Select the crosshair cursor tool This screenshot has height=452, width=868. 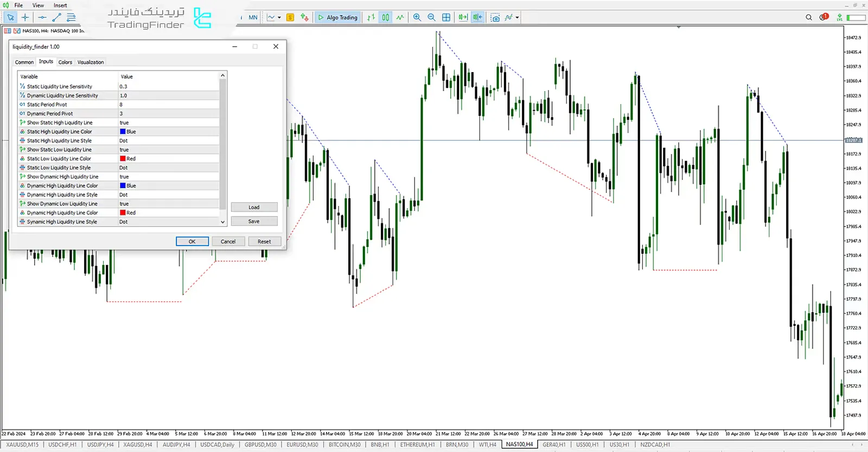point(25,17)
